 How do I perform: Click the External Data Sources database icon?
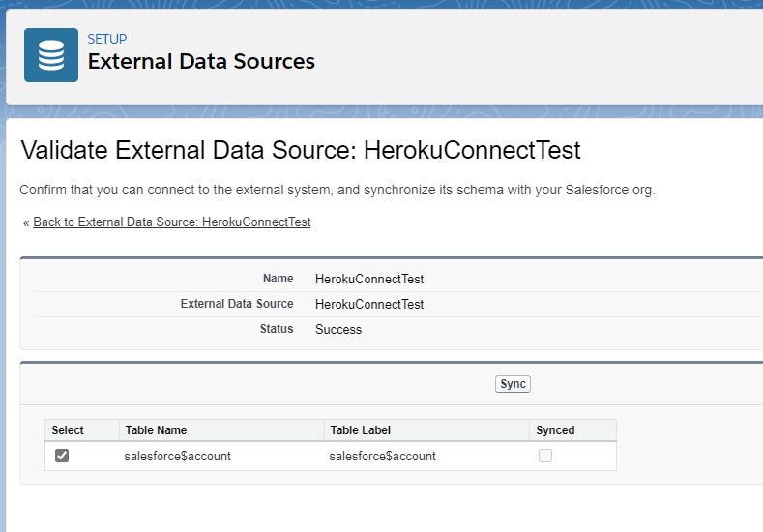click(51, 55)
